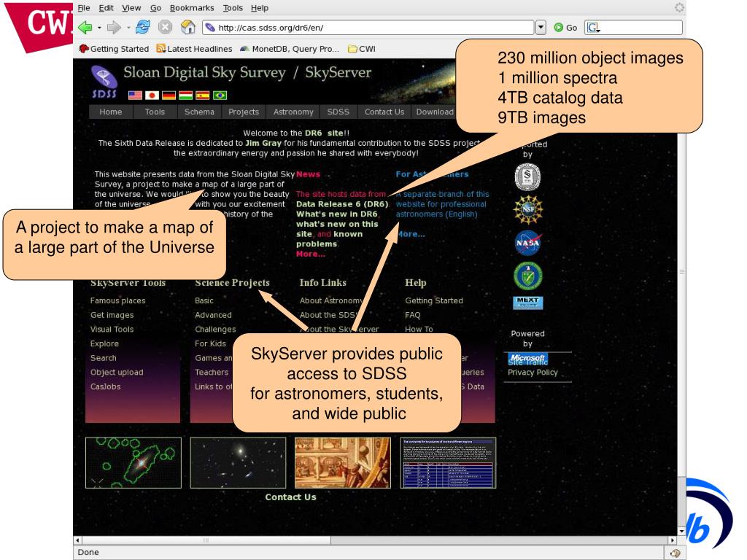Select the Spanish flag language icon
Viewport: 747px width, 560px height.
[203, 96]
